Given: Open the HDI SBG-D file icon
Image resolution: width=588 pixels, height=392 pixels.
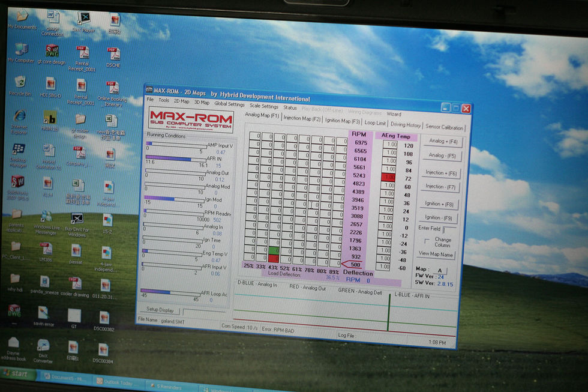Looking at the screenshot, I should [50, 88].
